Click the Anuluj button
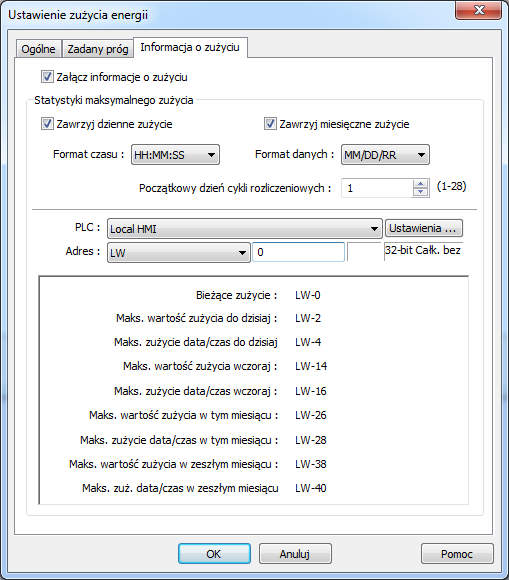This screenshot has width=509, height=580. click(295, 554)
